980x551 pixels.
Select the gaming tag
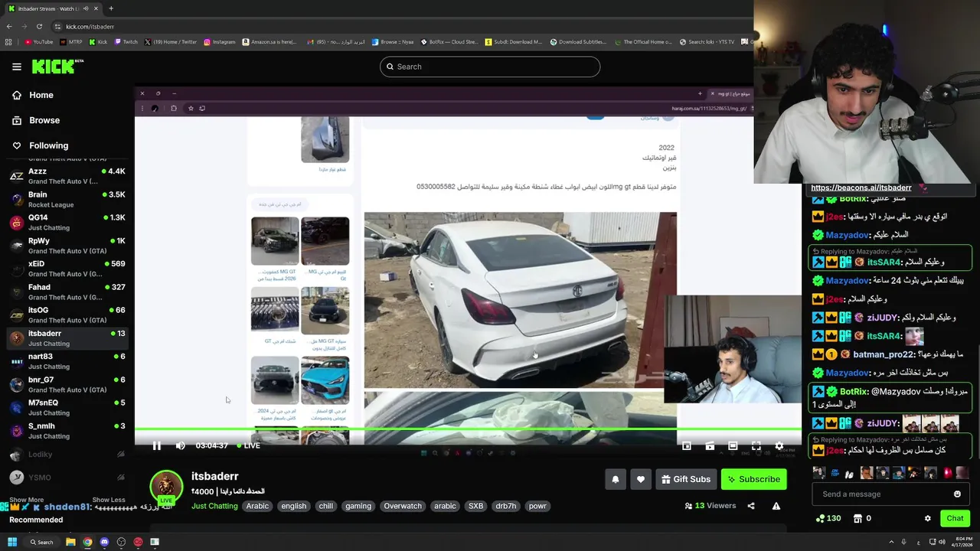pos(358,506)
